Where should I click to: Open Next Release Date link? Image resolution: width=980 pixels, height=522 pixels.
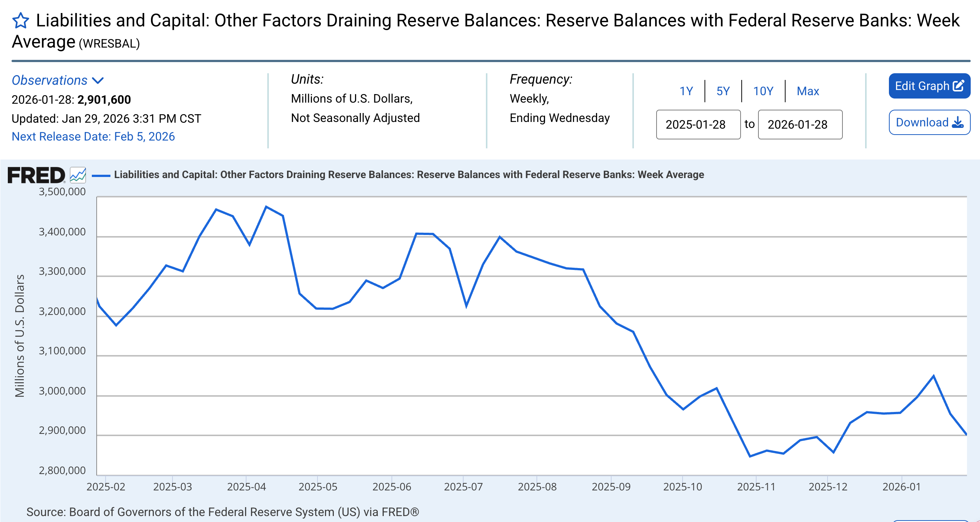coord(93,136)
